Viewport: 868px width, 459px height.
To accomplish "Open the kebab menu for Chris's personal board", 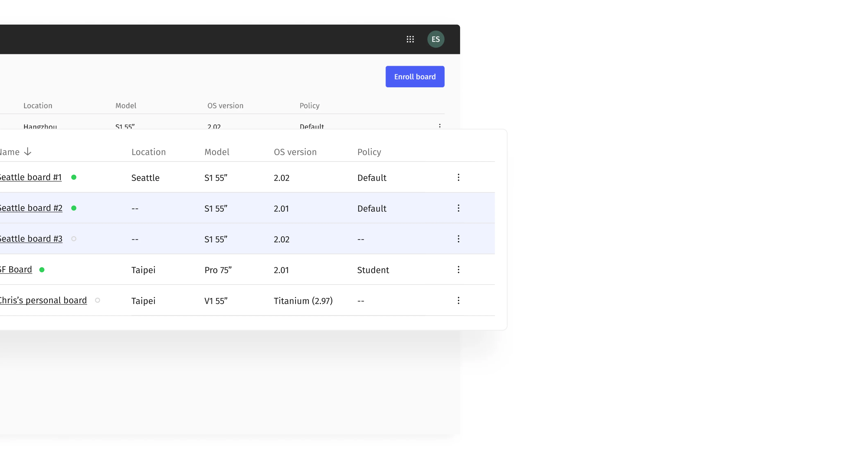I will coord(459,300).
